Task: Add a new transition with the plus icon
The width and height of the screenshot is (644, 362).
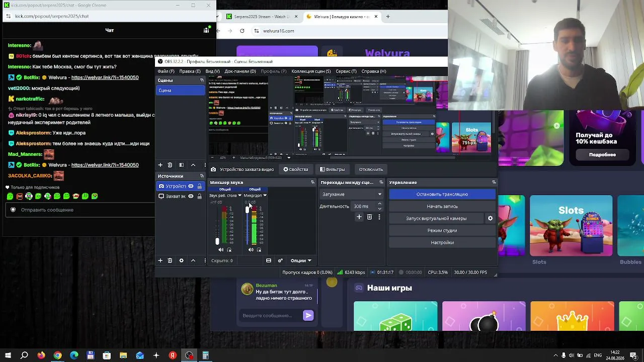Action: coord(359,217)
